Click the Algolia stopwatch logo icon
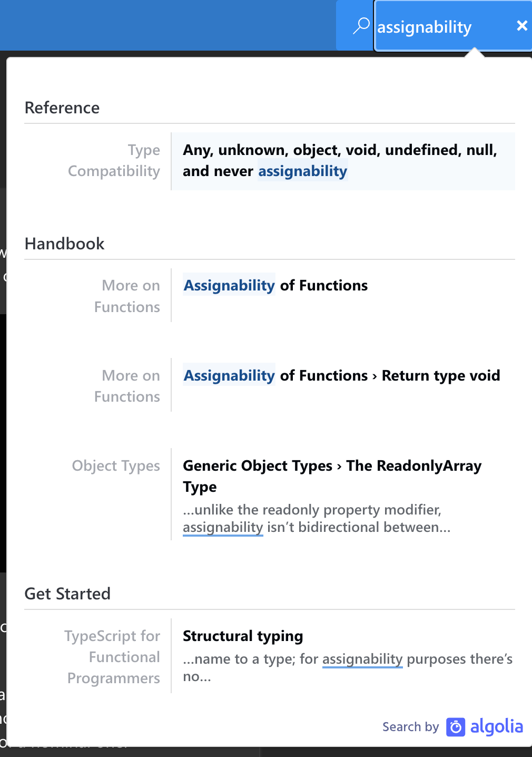This screenshot has height=757, width=532. pos(456,727)
